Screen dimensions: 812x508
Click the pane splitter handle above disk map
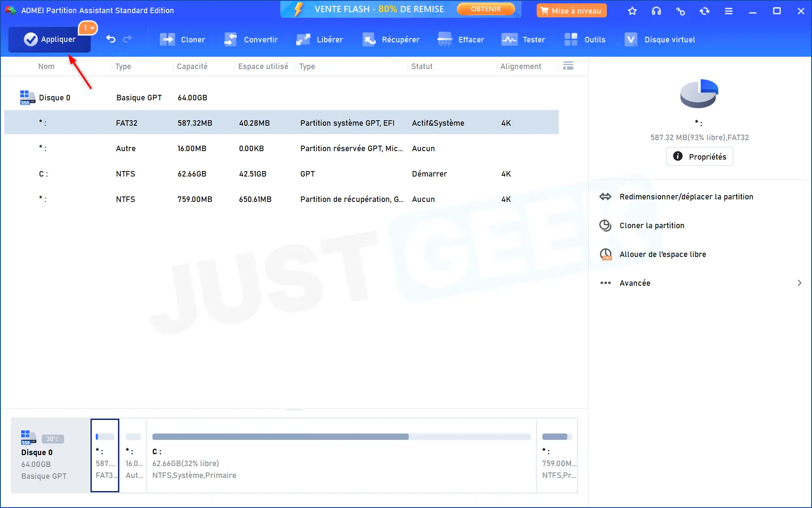tap(294, 410)
